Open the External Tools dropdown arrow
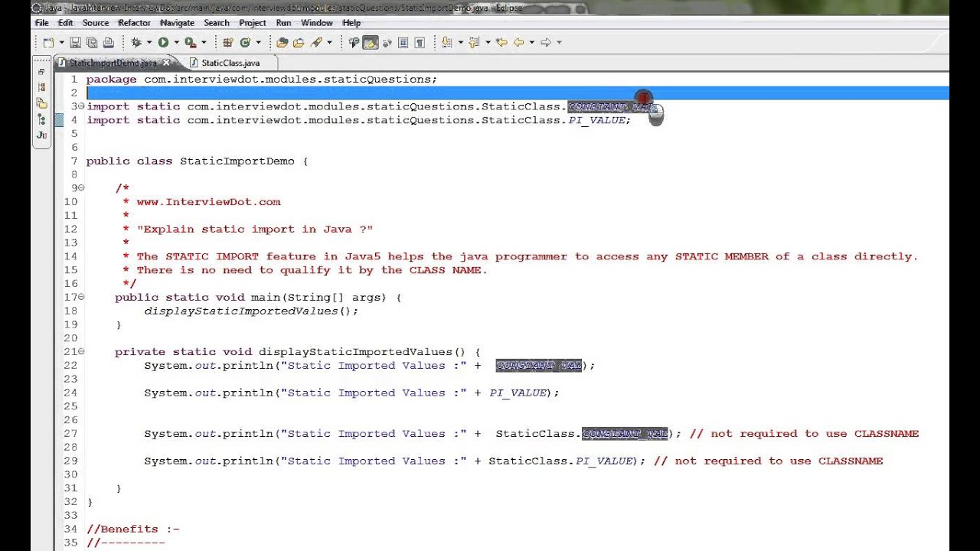The image size is (980, 551). tap(204, 43)
